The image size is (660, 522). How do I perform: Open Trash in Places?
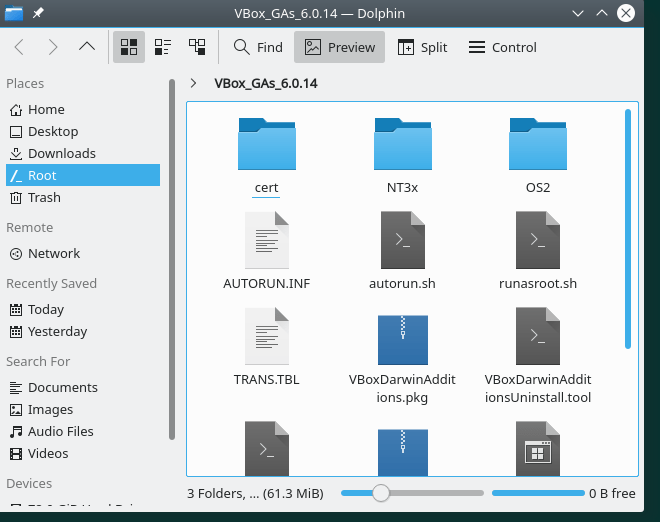(x=83, y=197)
